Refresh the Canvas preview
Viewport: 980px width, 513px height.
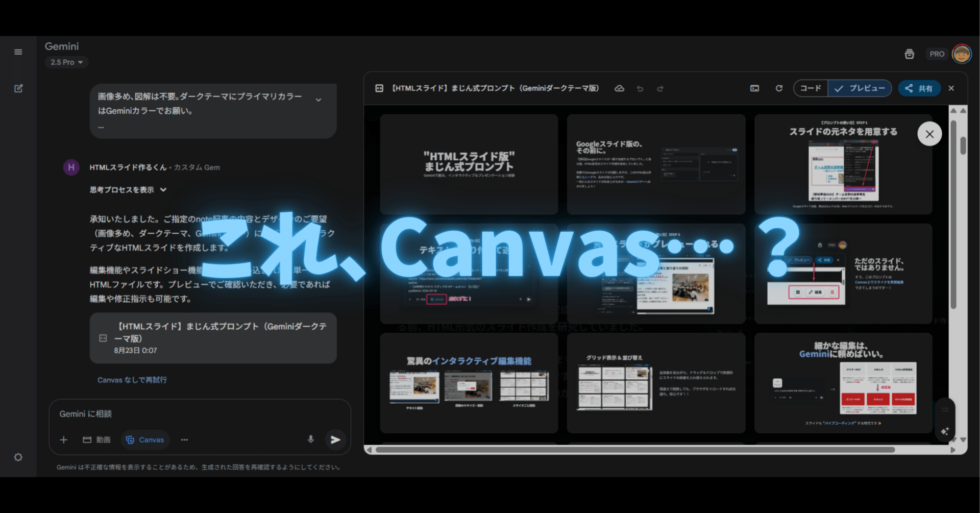coord(778,88)
